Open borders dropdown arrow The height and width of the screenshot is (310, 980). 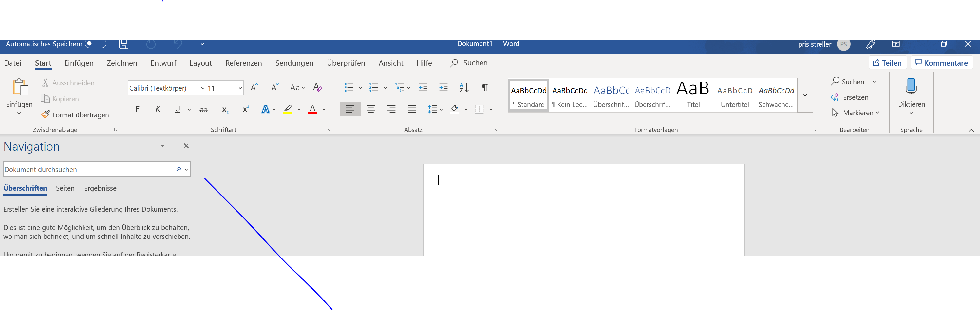point(491,109)
